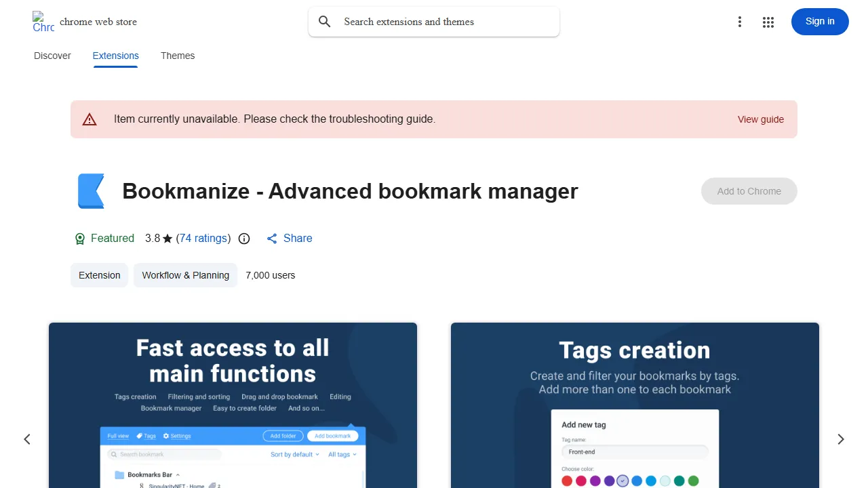This screenshot has width=868, height=488.
Task: Open the Sort by default dropdown
Action: click(x=294, y=454)
